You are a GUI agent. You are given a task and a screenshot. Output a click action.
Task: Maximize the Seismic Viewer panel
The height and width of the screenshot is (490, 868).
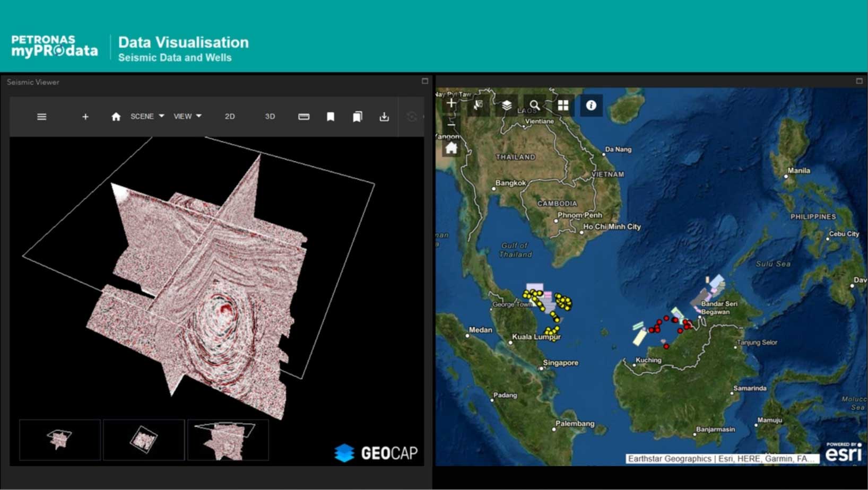425,81
